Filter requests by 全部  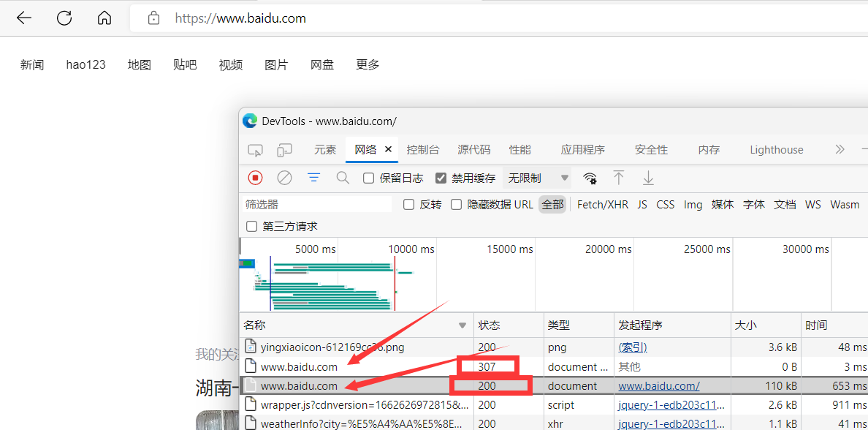[x=552, y=205]
